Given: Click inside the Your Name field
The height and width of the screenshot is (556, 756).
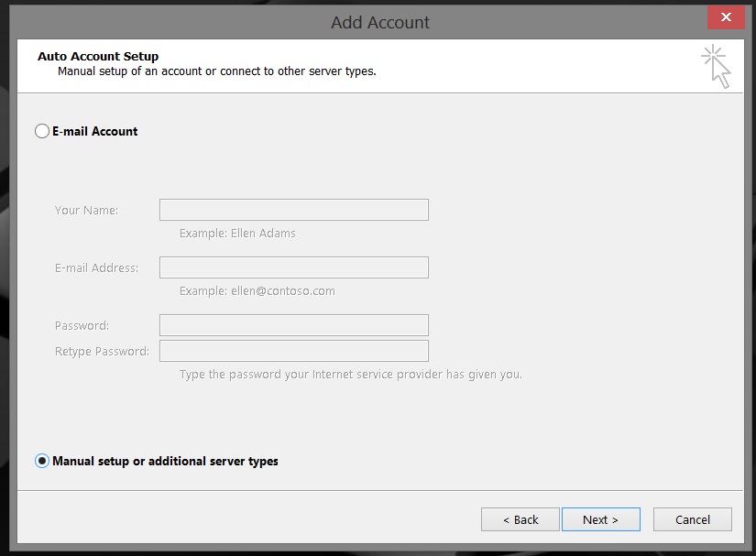Looking at the screenshot, I should click(293, 209).
